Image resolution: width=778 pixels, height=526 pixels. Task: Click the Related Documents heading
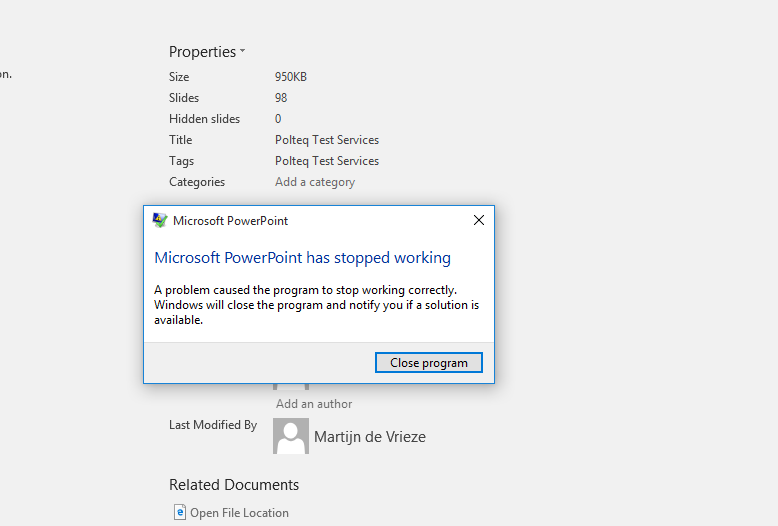(234, 485)
